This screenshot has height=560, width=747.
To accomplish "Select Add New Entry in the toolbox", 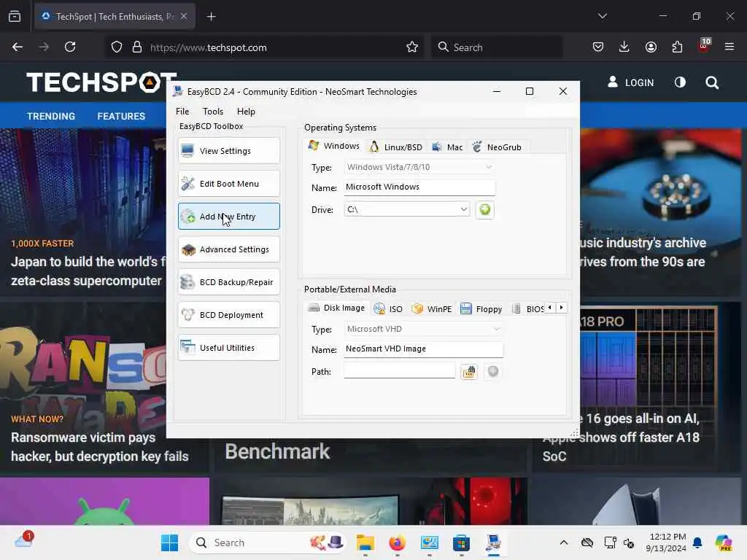I will tap(228, 217).
